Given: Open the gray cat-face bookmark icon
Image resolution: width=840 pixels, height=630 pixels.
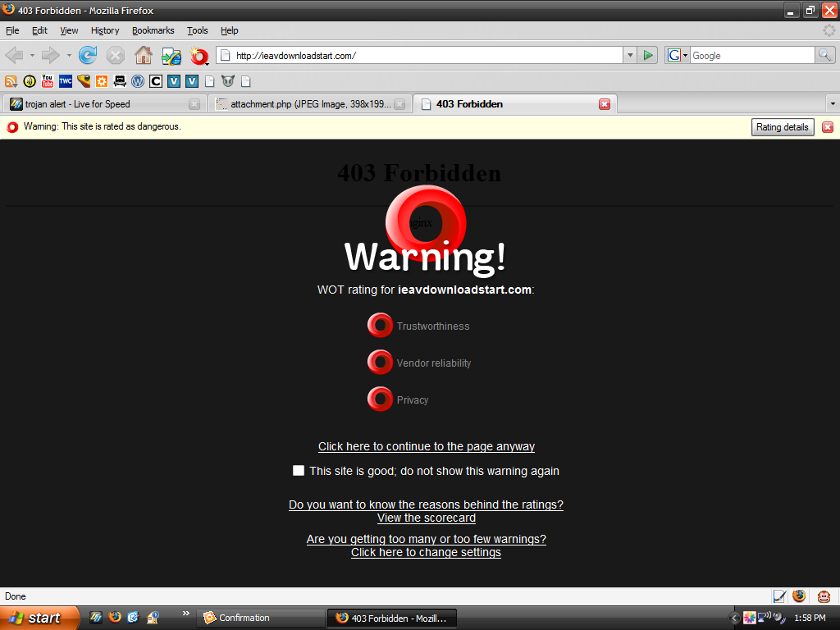Looking at the screenshot, I should click(x=228, y=81).
